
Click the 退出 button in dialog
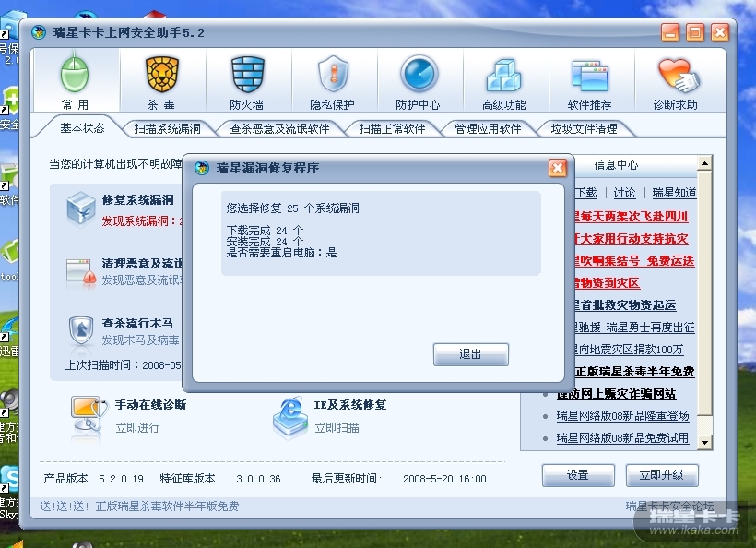[x=470, y=354]
